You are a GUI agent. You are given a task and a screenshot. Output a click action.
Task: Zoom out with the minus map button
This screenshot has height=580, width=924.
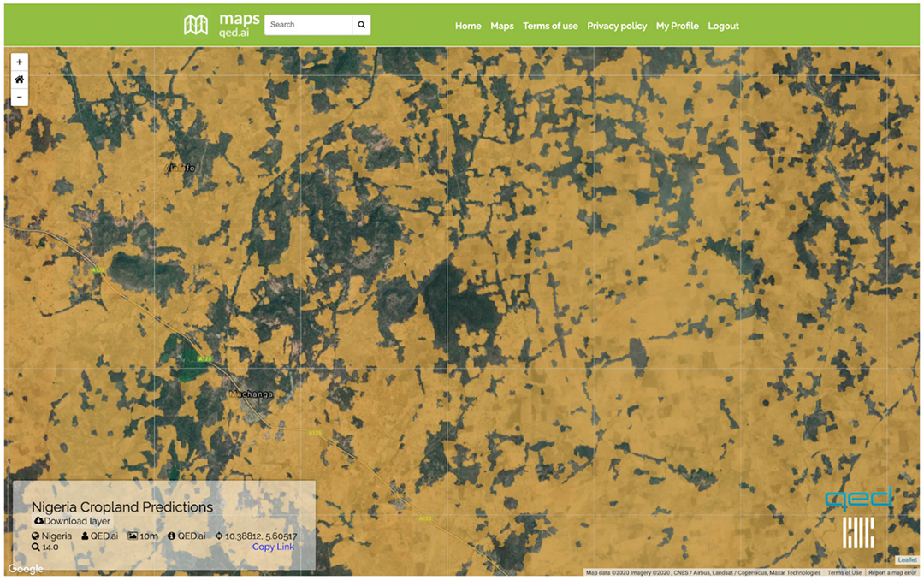coord(20,98)
